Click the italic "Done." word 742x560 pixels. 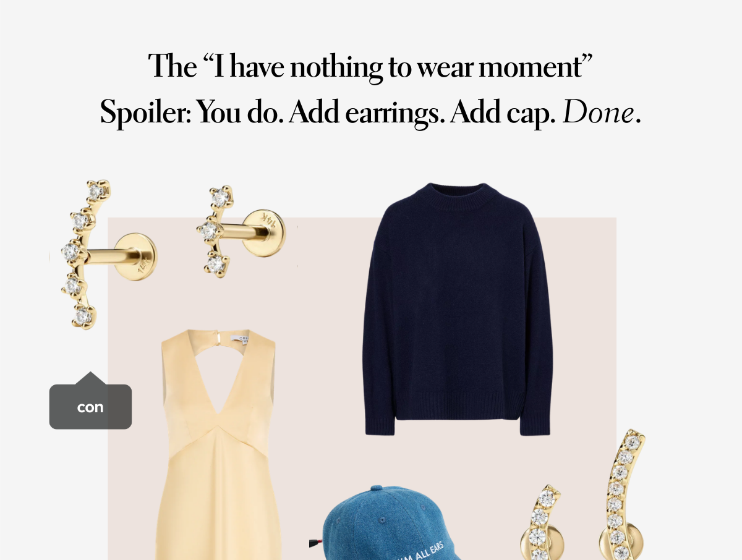pyautogui.click(x=601, y=112)
